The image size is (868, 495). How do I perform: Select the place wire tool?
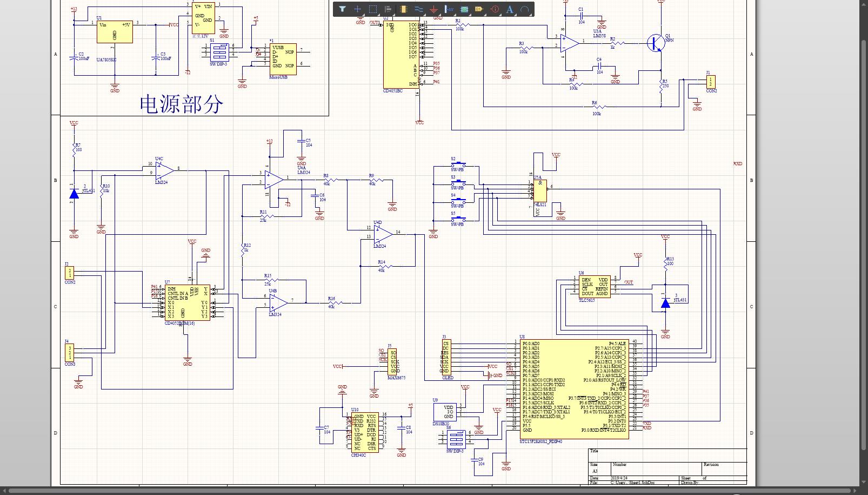click(418, 9)
